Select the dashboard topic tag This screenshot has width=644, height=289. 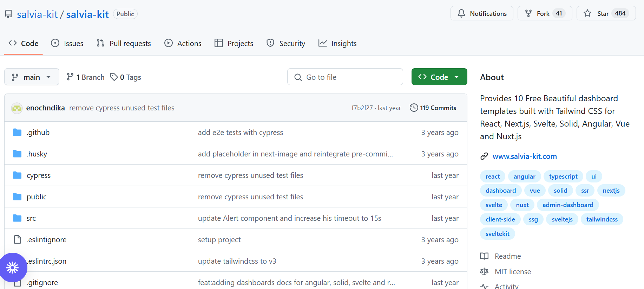click(501, 191)
